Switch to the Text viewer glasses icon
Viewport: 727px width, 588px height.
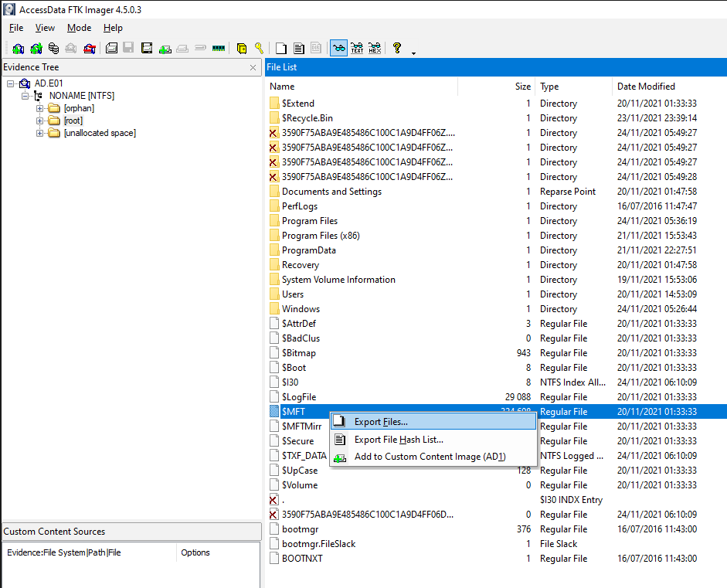pyautogui.click(x=357, y=48)
